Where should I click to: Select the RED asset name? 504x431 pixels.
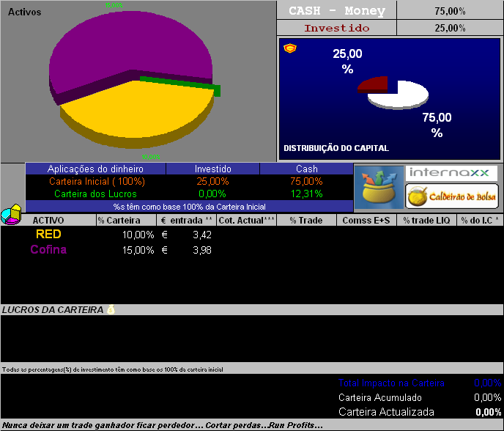pyautogui.click(x=48, y=234)
